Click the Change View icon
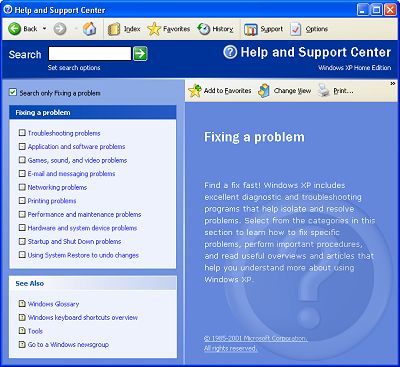Screen dimensions: 400x367 click(x=264, y=91)
